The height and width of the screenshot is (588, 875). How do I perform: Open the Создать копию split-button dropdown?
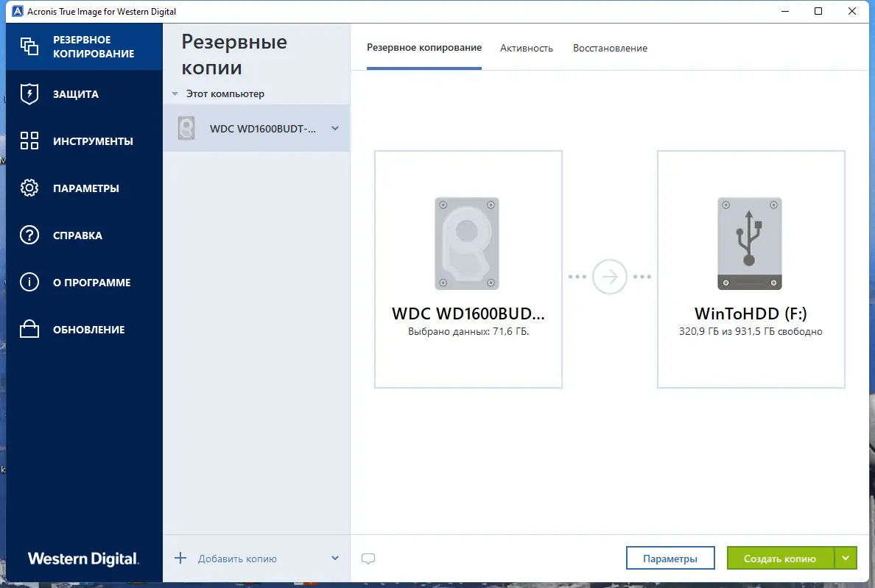(x=845, y=558)
